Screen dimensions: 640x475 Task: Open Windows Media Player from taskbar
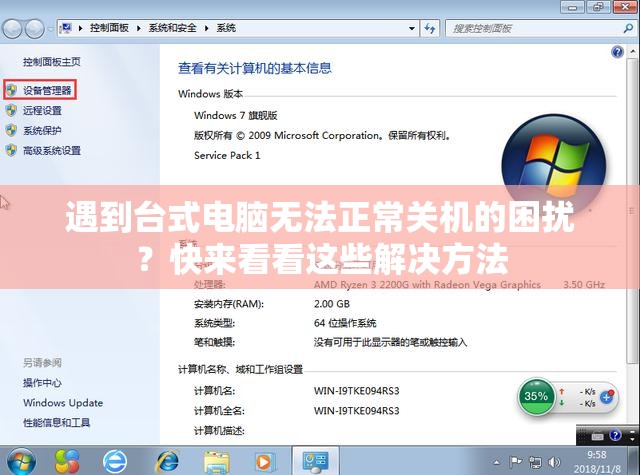[263, 462]
